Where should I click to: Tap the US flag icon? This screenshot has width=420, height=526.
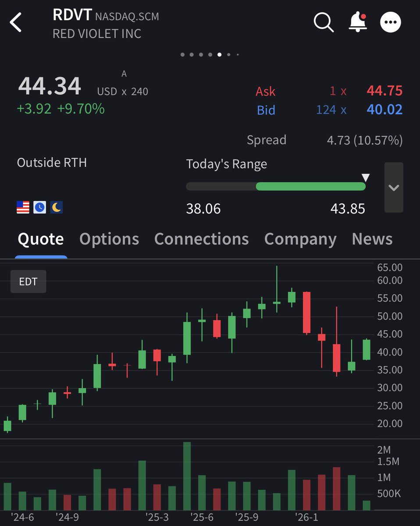click(23, 207)
